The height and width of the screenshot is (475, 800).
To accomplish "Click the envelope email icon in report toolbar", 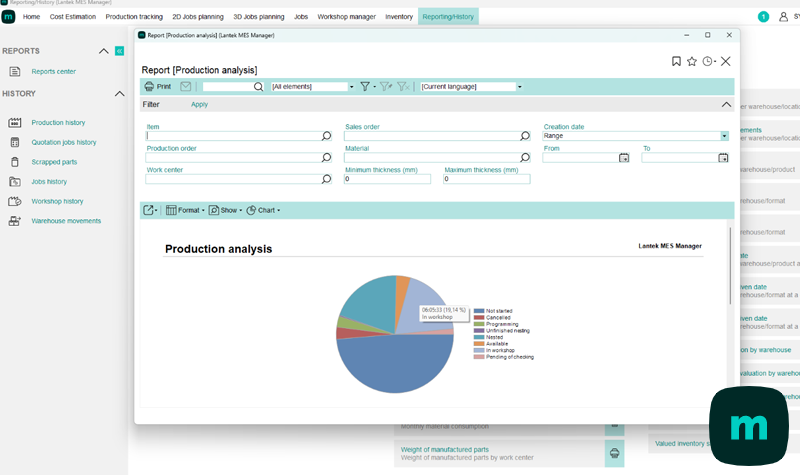I will coord(186,86).
